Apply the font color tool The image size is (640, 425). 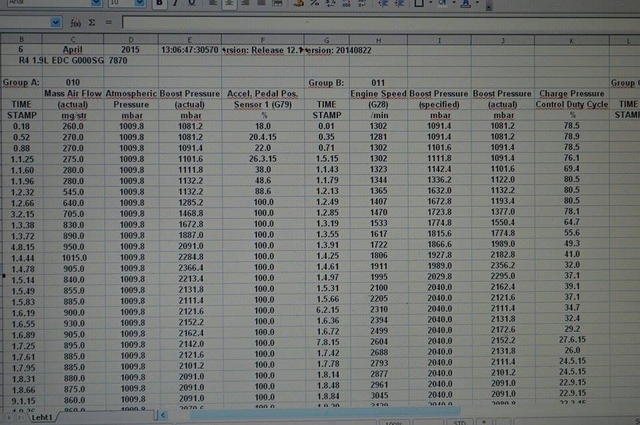click(466, 3)
